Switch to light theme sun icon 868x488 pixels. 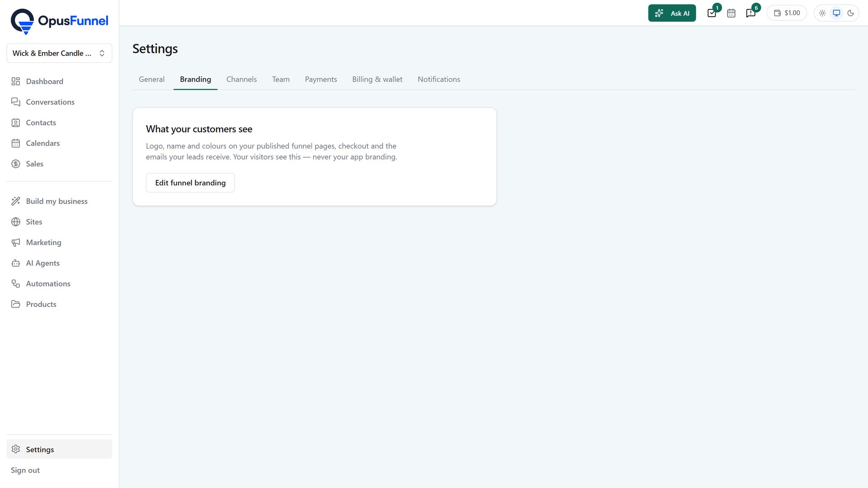[822, 13]
